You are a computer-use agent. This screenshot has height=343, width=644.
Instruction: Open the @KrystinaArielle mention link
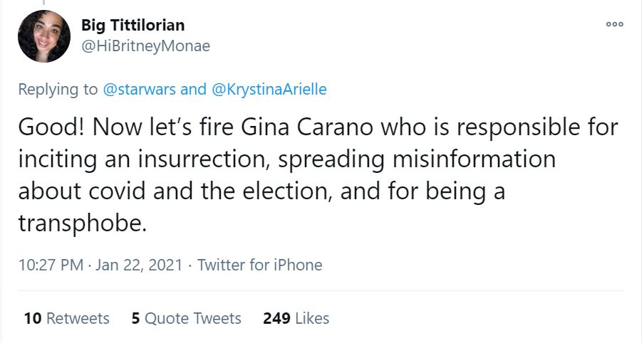click(x=269, y=90)
